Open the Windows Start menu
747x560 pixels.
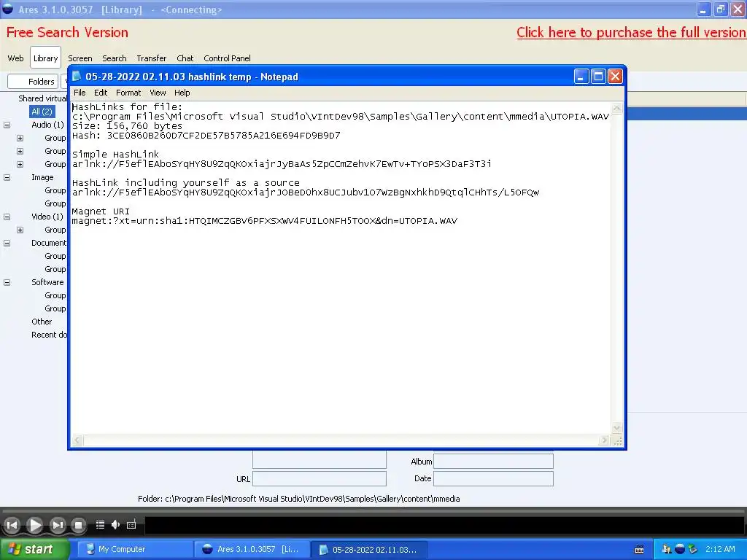click(x=34, y=549)
